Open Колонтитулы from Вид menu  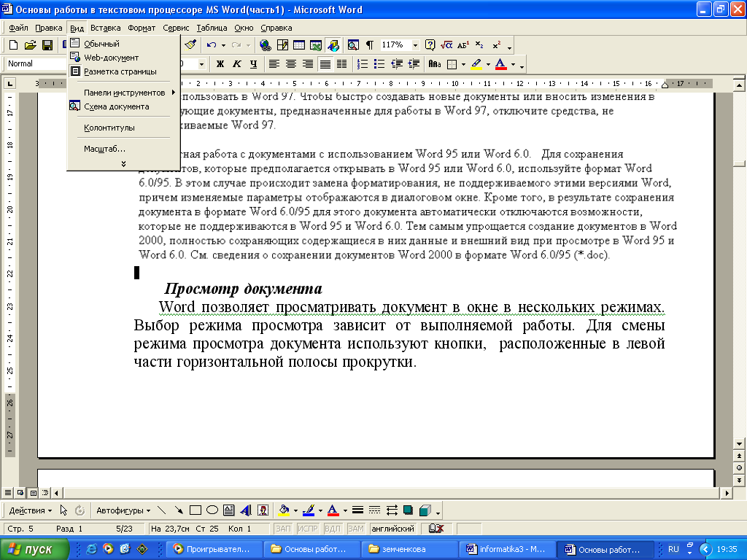[124, 128]
